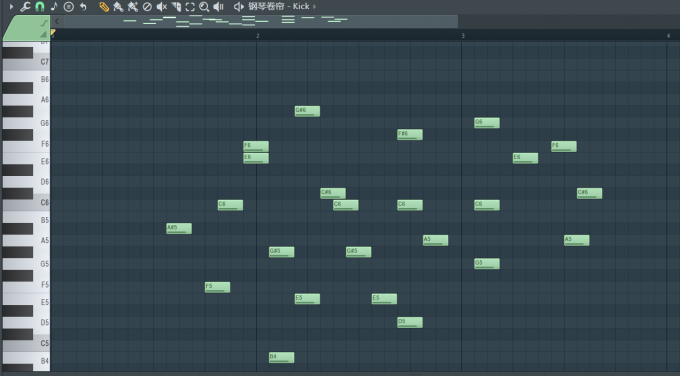The width and height of the screenshot is (680, 376).
Task: Select the Slice tool
Action: (x=176, y=7)
